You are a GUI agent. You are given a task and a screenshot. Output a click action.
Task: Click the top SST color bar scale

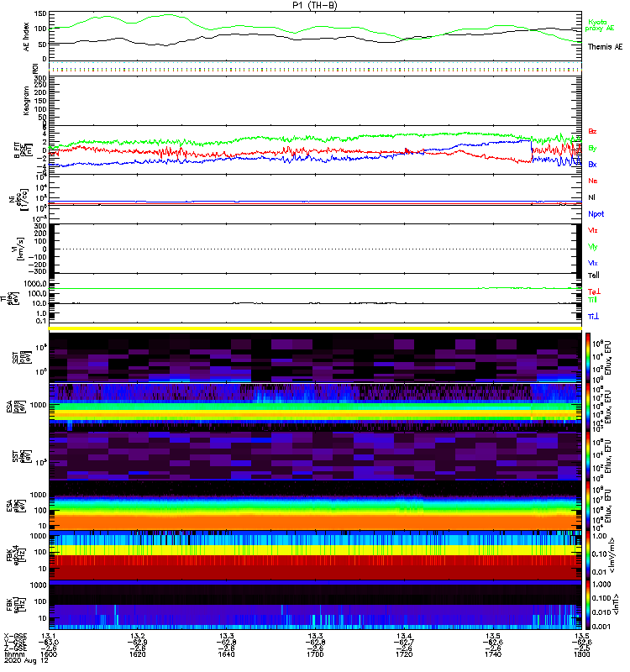[588, 358]
